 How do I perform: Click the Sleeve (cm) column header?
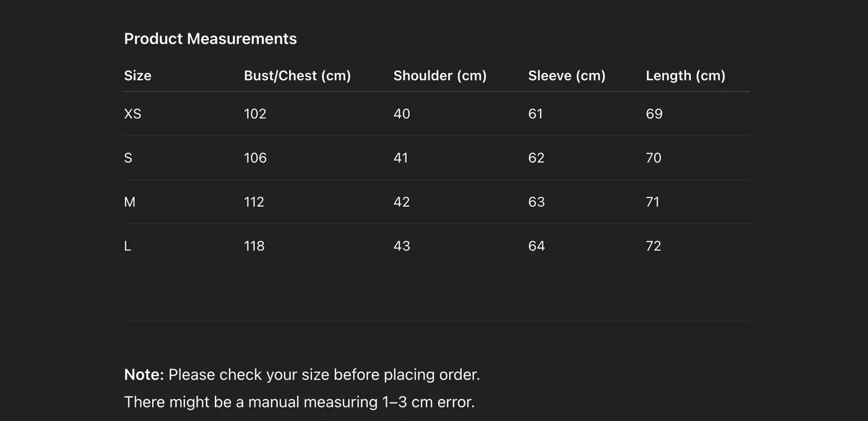click(x=566, y=76)
